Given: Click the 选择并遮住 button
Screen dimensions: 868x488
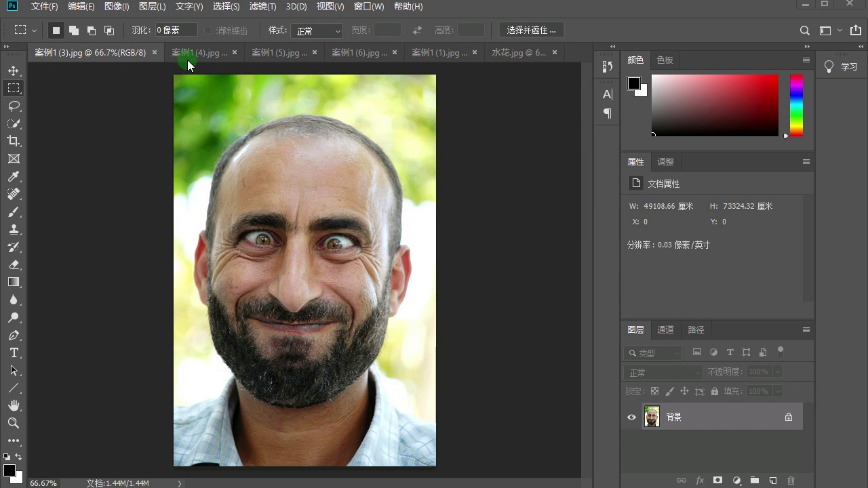Looking at the screenshot, I should tap(531, 30).
